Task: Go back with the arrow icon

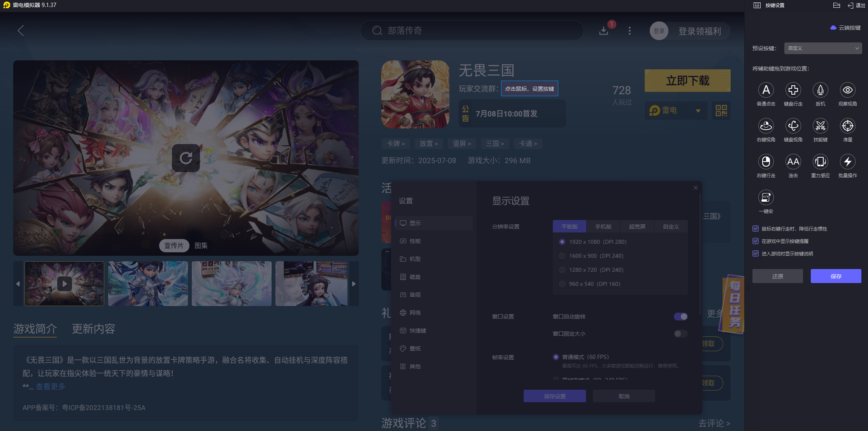Action: point(21,31)
